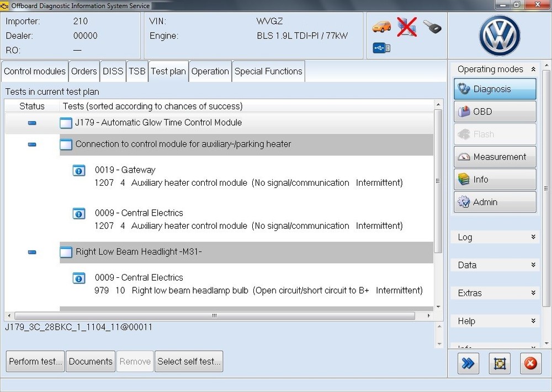
Task: Click the Volkswagen logo
Action: pos(500,35)
